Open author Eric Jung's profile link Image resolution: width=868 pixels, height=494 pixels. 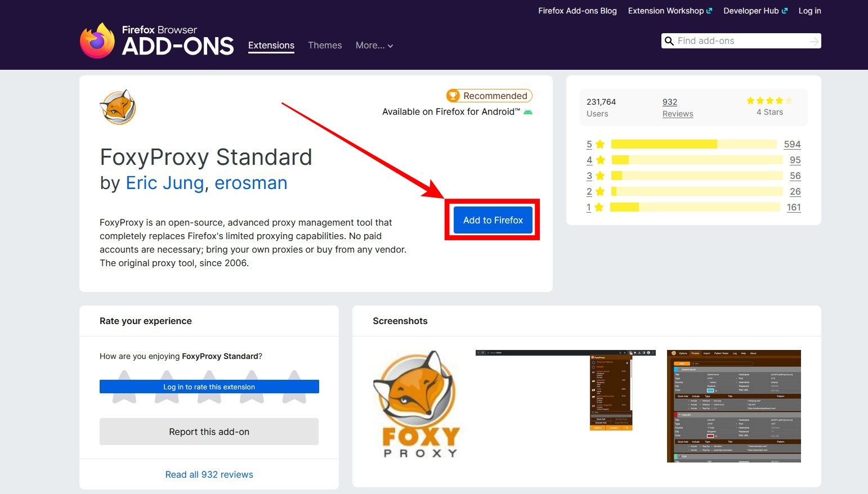tap(164, 183)
